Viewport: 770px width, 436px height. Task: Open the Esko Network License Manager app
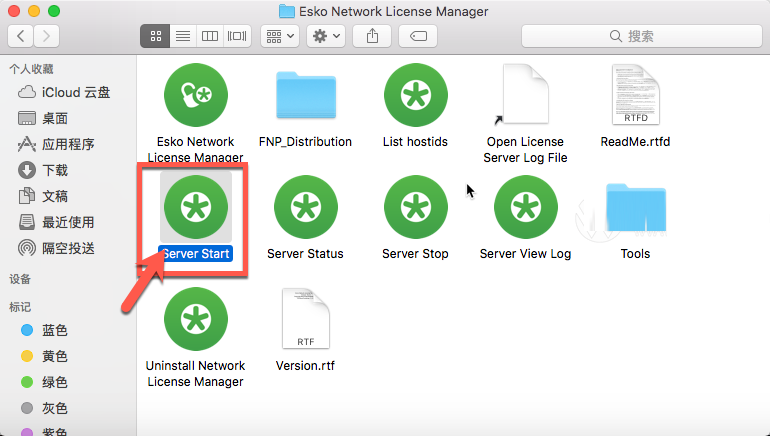pos(195,95)
